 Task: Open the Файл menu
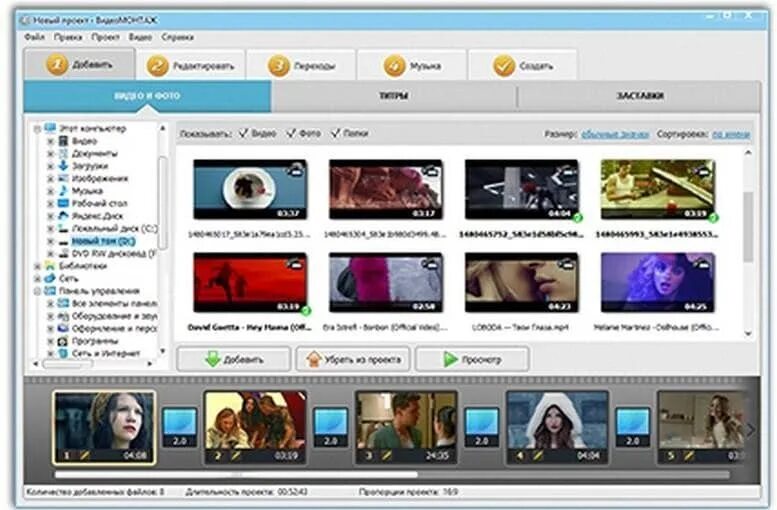click(x=35, y=37)
